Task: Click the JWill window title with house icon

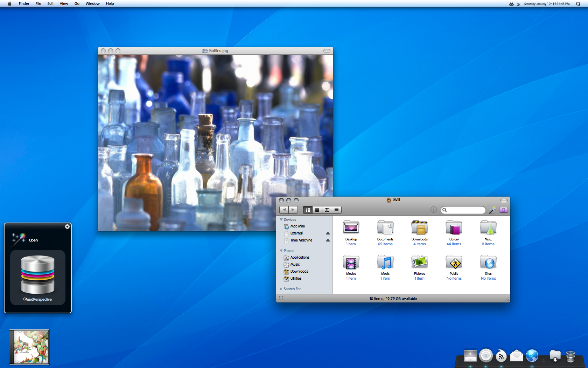Action: coord(393,200)
